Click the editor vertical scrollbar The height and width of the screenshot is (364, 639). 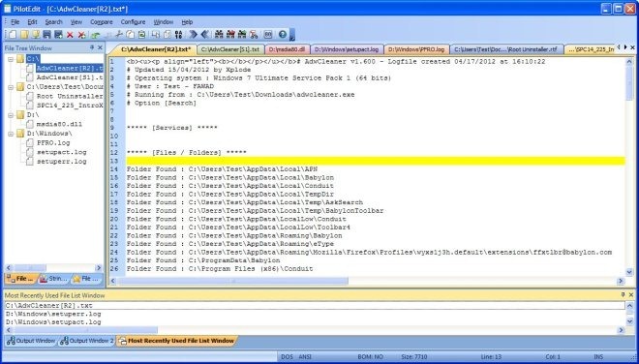tap(629, 167)
